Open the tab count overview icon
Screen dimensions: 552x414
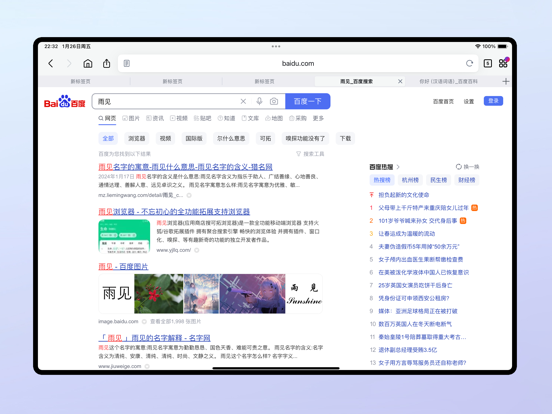488,63
